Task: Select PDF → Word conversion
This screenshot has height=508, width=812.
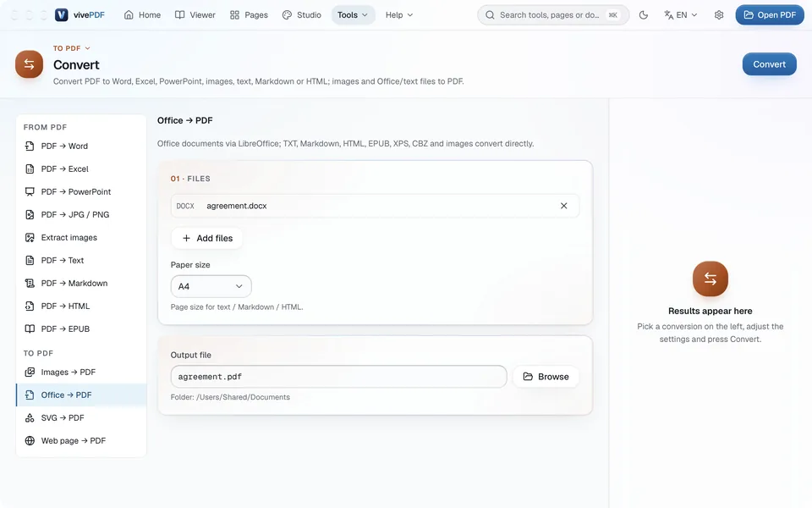Action: [x=81, y=146]
